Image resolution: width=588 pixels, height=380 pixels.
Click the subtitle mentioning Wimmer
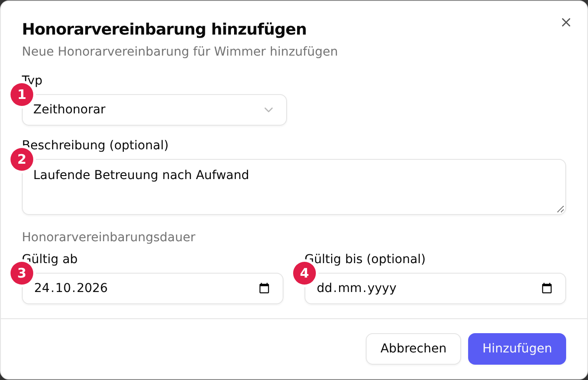(x=180, y=52)
